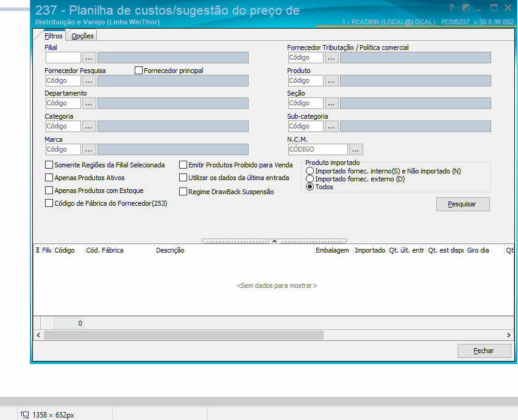This screenshot has width=518, height=420.
Task: Open Fornecedor Pesquisa lookup ellipsis button
Action: click(x=89, y=81)
